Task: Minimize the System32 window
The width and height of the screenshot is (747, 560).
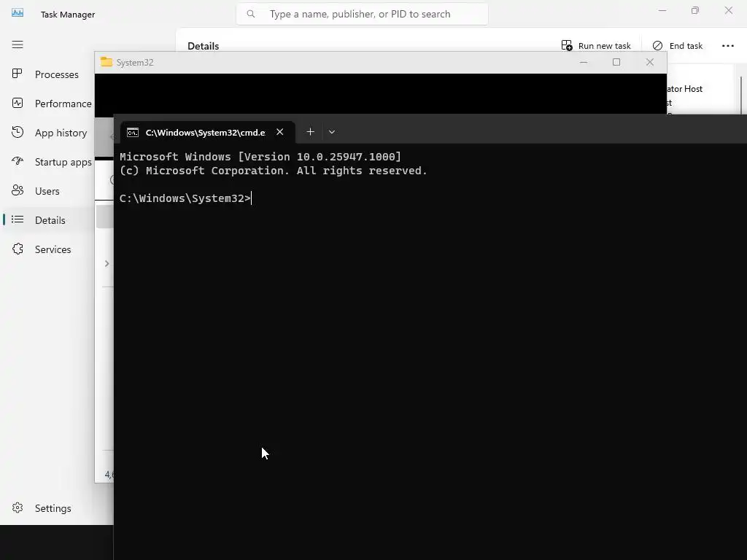Action: pyautogui.click(x=584, y=63)
